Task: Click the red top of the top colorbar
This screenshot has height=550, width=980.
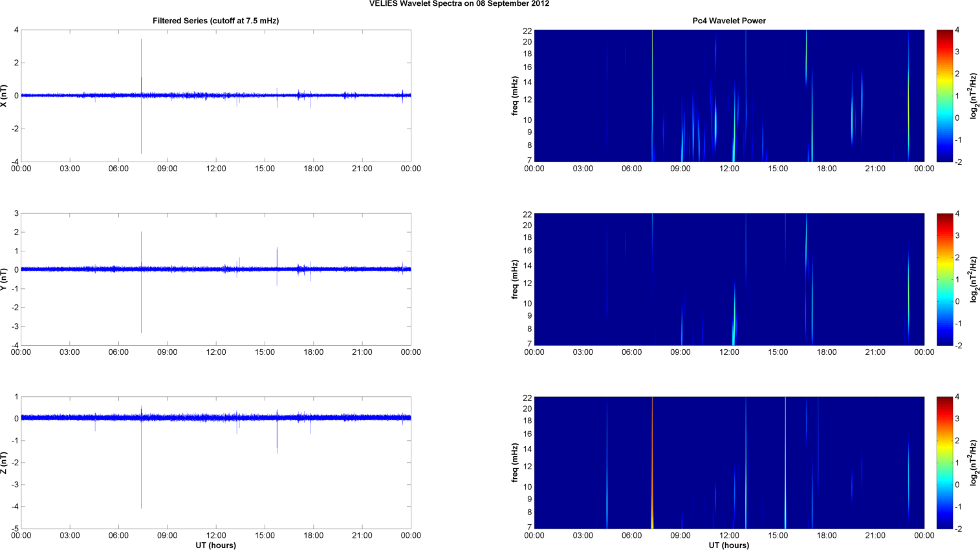Action: point(944,34)
